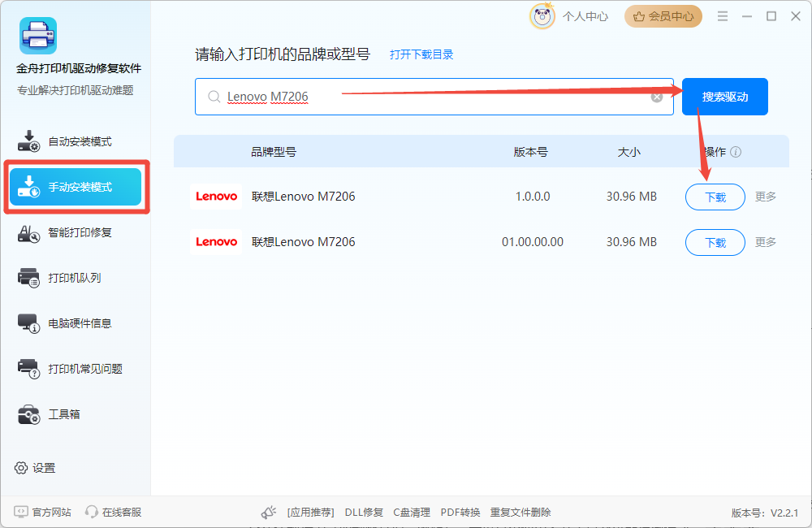Minimize the application window

pos(747,16)
